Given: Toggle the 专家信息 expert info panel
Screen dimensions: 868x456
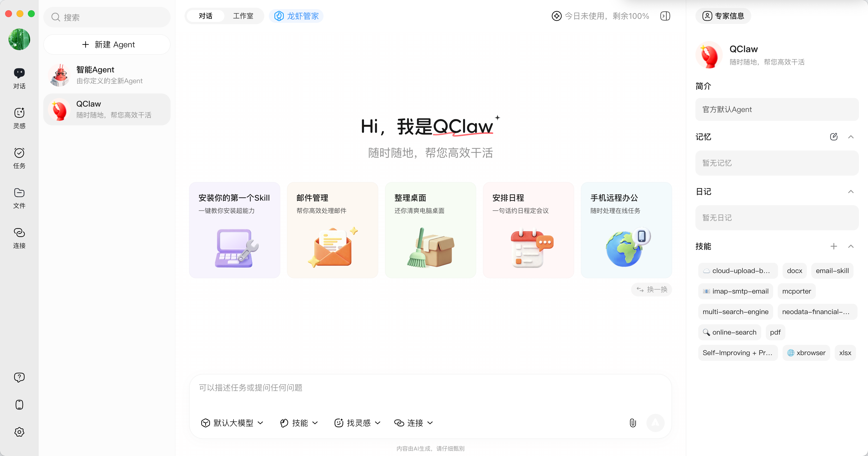Looking at the screenshot, I should pos(723,16).
